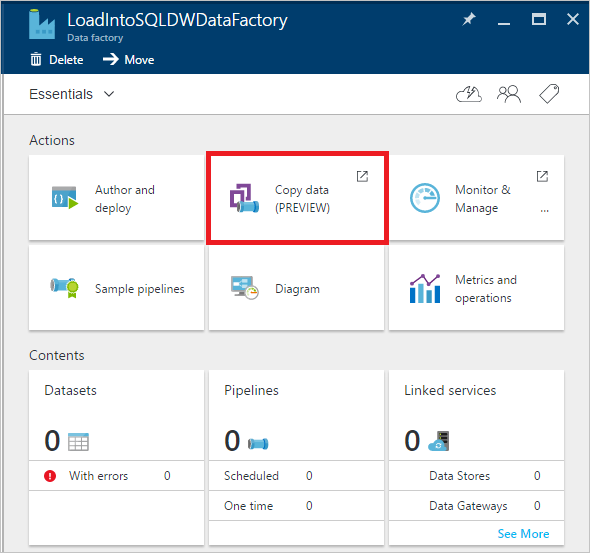Select the Data Gateways row

coord(476,506)
